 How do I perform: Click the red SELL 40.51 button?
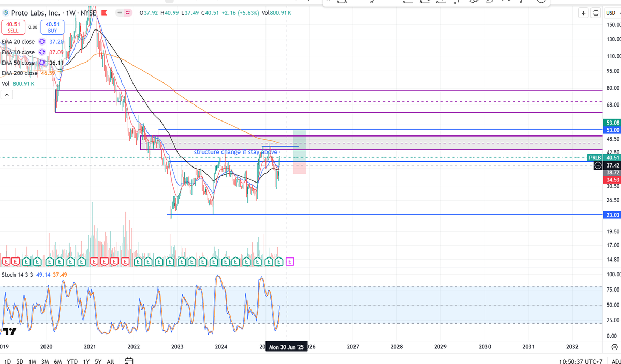(x=13, y=27)
